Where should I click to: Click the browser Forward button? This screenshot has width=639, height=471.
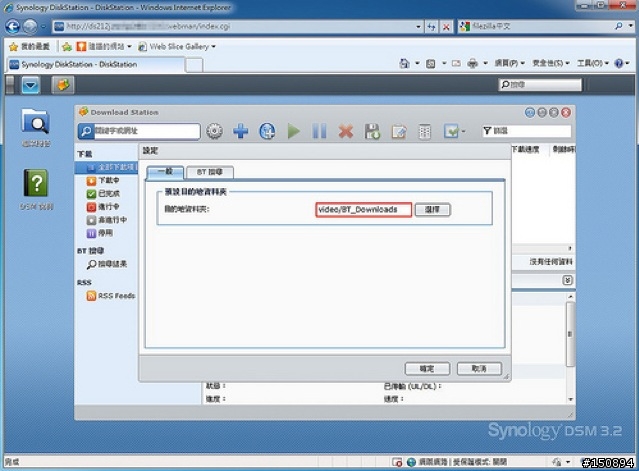point(29,26)
